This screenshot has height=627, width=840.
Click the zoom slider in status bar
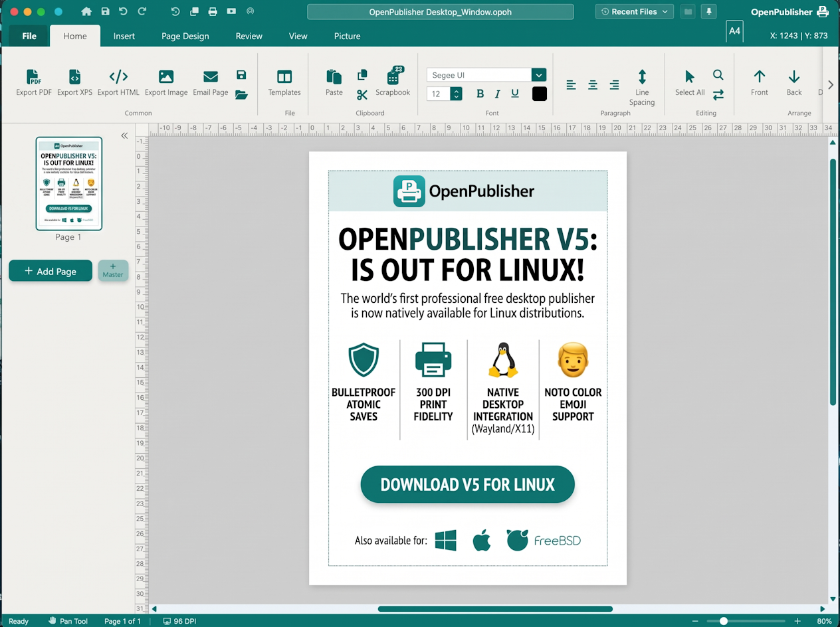[746, 621]
